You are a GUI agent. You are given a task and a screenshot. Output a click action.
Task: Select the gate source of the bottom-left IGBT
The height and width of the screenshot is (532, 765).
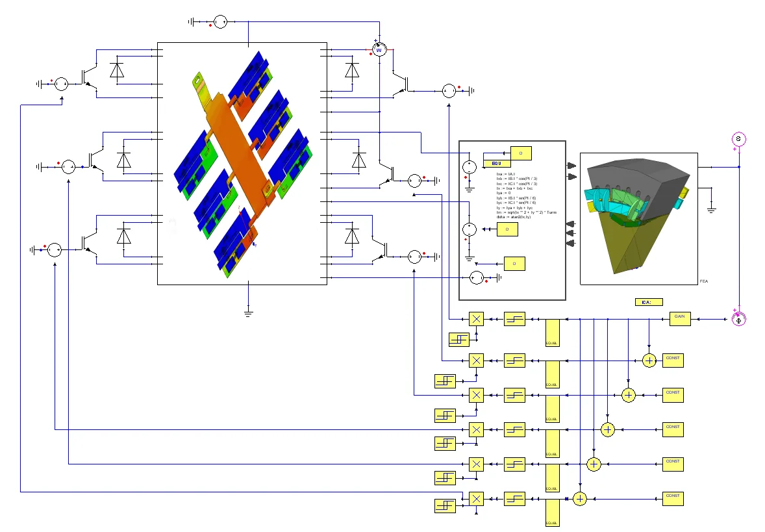54,250
